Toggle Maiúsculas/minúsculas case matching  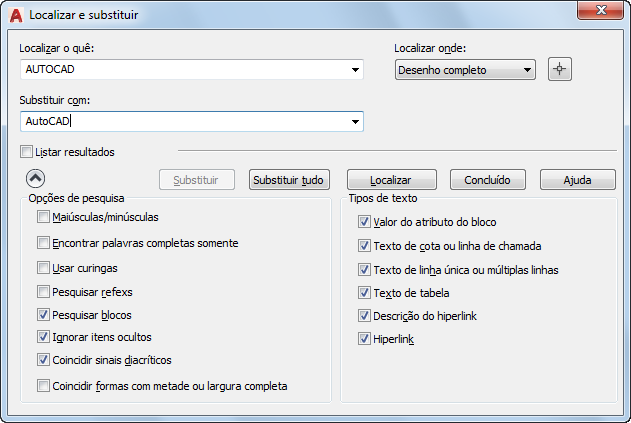coord(43,217)
